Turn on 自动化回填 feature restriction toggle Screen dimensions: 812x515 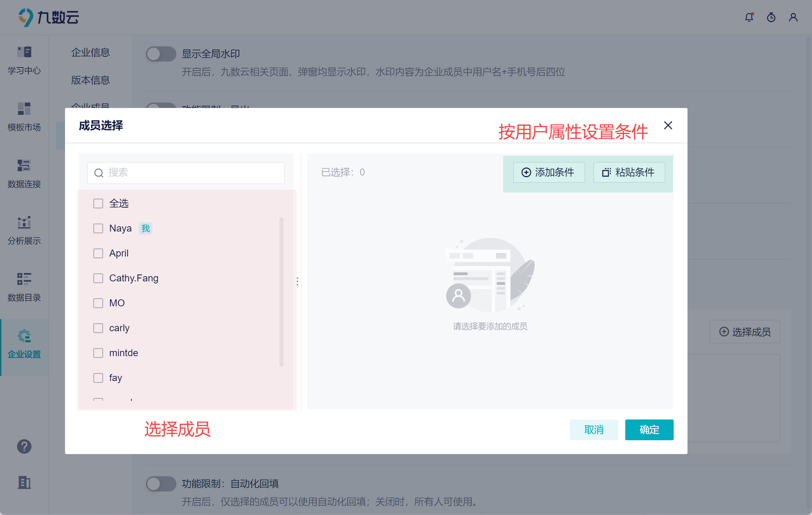(161, 484)
